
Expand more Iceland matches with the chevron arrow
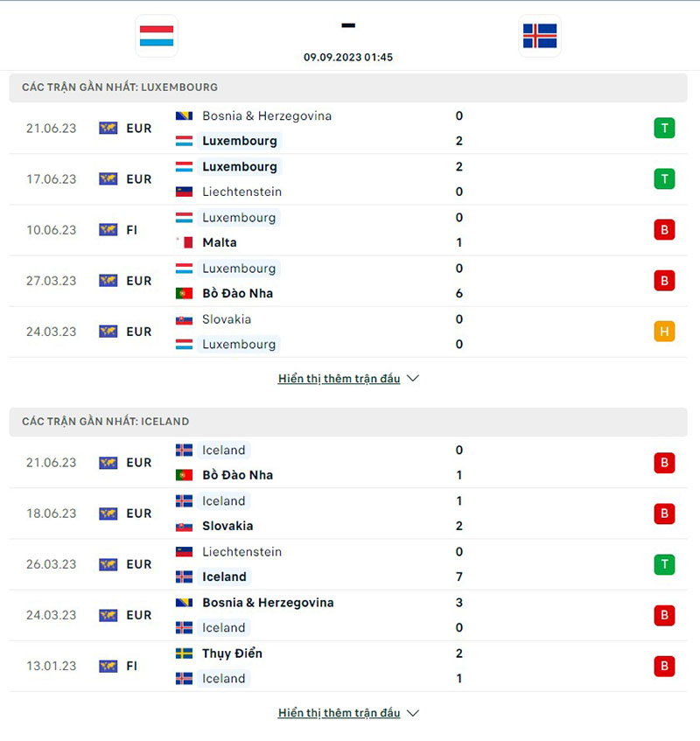(x=414, y=713)
